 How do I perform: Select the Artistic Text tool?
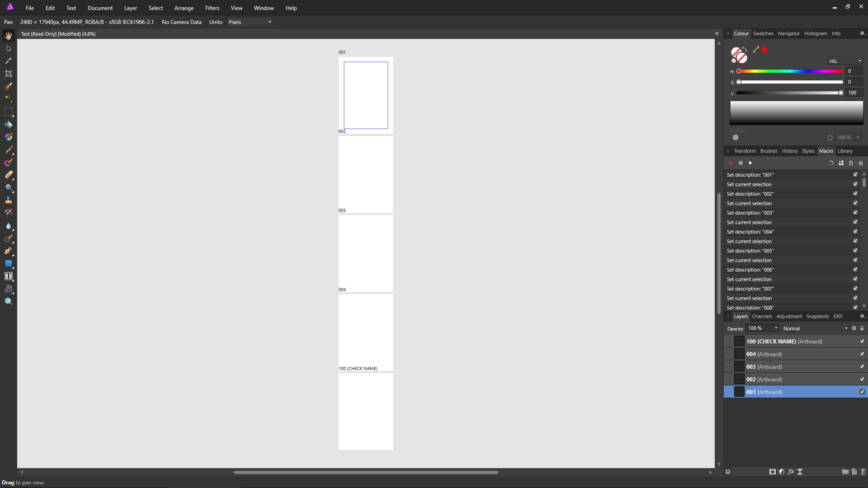click(x=9, y=276)
